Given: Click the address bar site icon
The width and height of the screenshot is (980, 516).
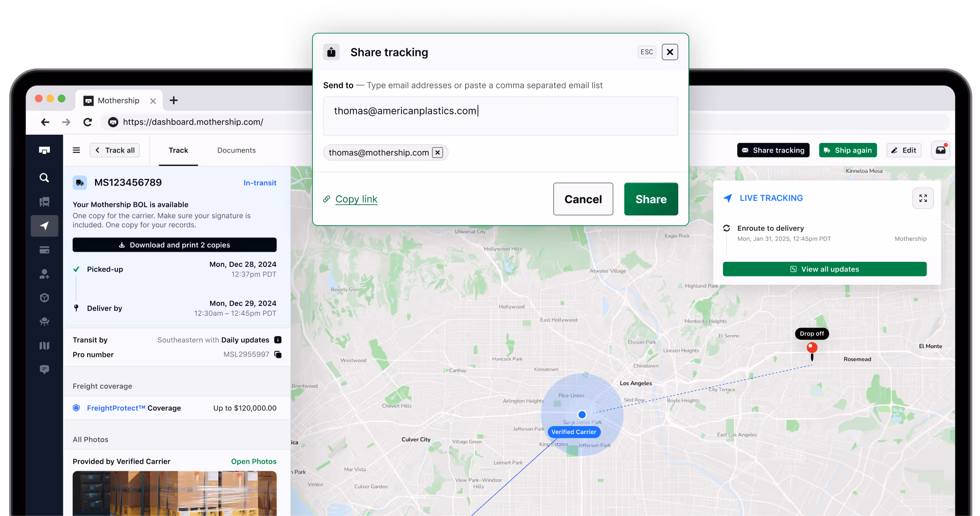Looking at the screenshot, I should (x=113, y=122).
